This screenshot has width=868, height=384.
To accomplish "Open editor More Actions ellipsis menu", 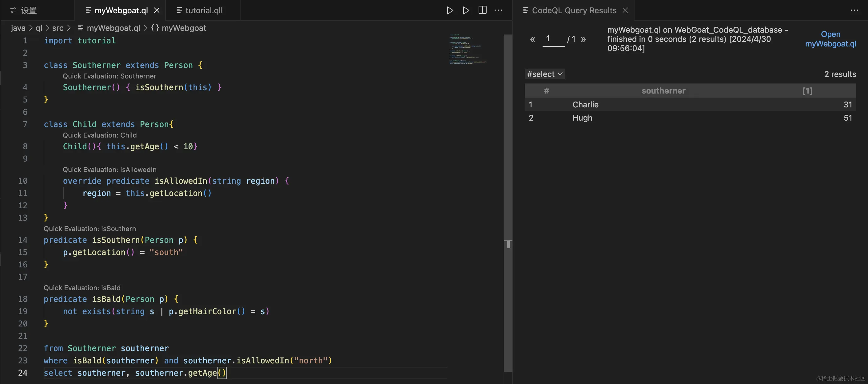I will 498,10.
